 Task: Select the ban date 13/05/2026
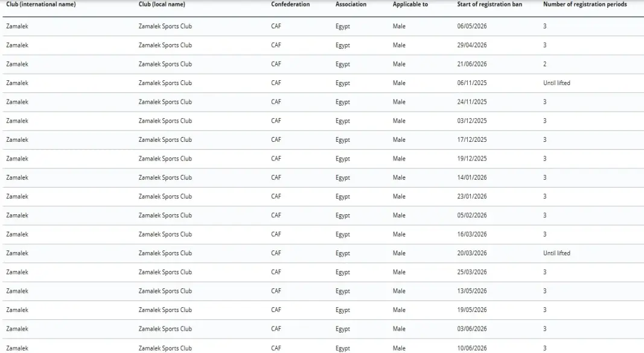click(x=472, y=291)
